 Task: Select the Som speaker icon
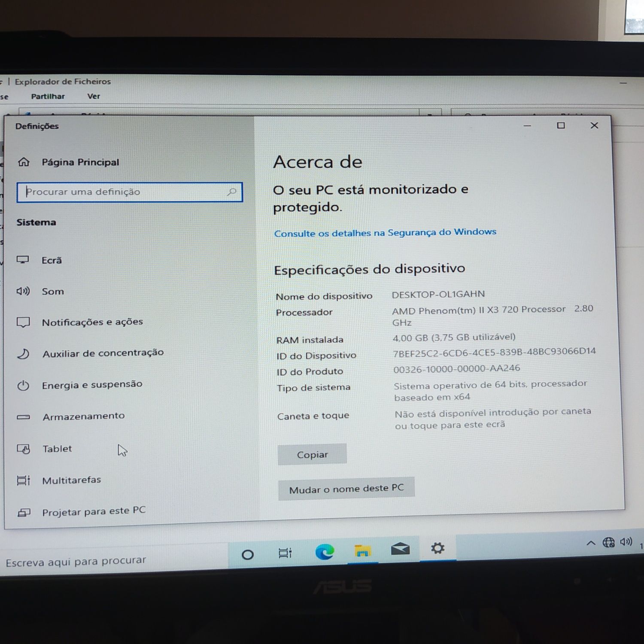coord(23,292)
